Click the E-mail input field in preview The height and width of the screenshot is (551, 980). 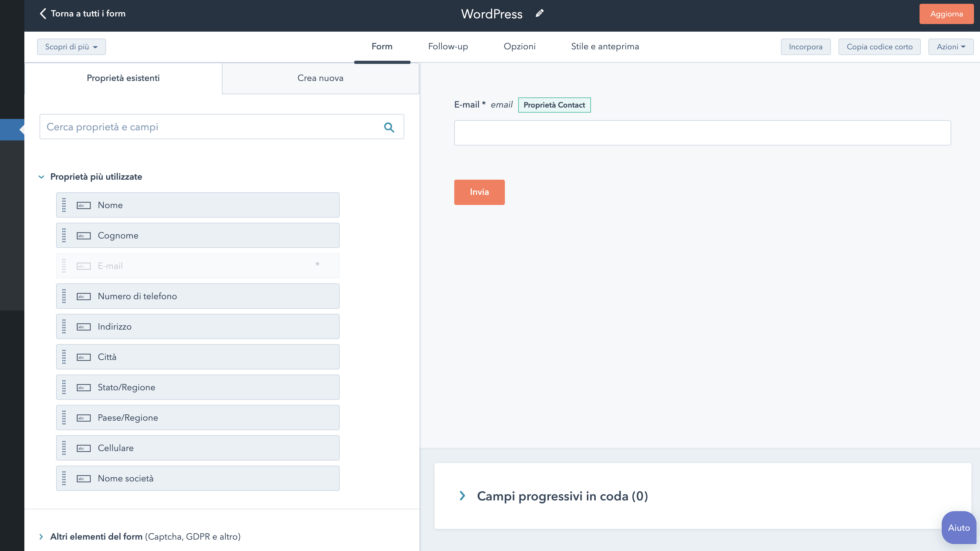(x=702, y=133)
